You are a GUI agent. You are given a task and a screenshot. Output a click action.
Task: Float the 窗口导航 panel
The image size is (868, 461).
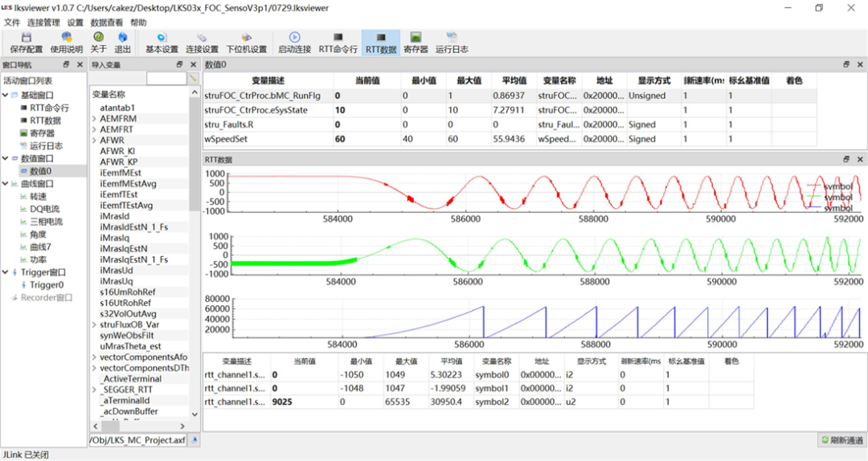pyautogui.click(x=68, y=65)
